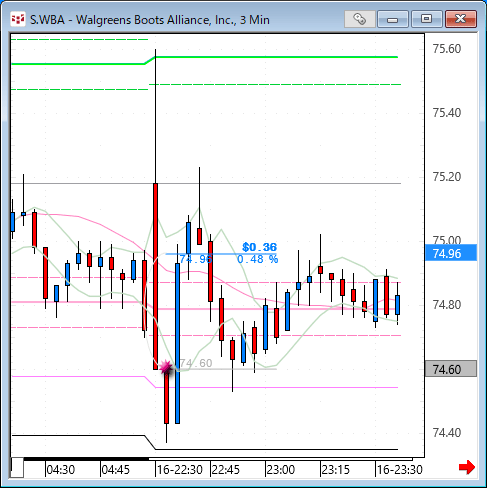Click the 75.20 price scale value

click(447, 177)
